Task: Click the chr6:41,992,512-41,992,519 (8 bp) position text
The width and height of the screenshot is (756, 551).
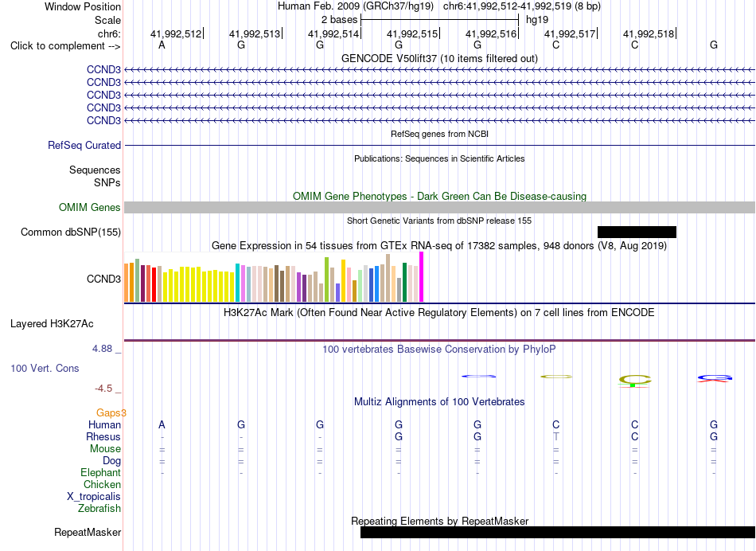Action: point(522,6)
